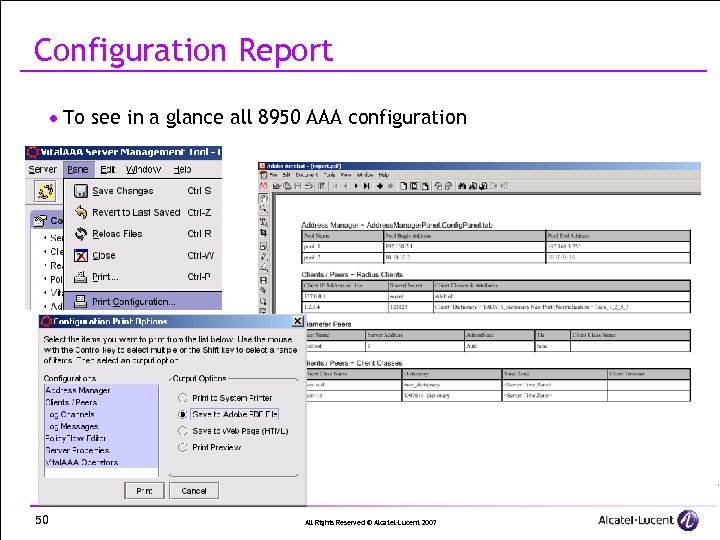Open the Panel menu in VitalAAA
Image resolution: width=720 pixels, height=540 pixels.
pos(78,169)
